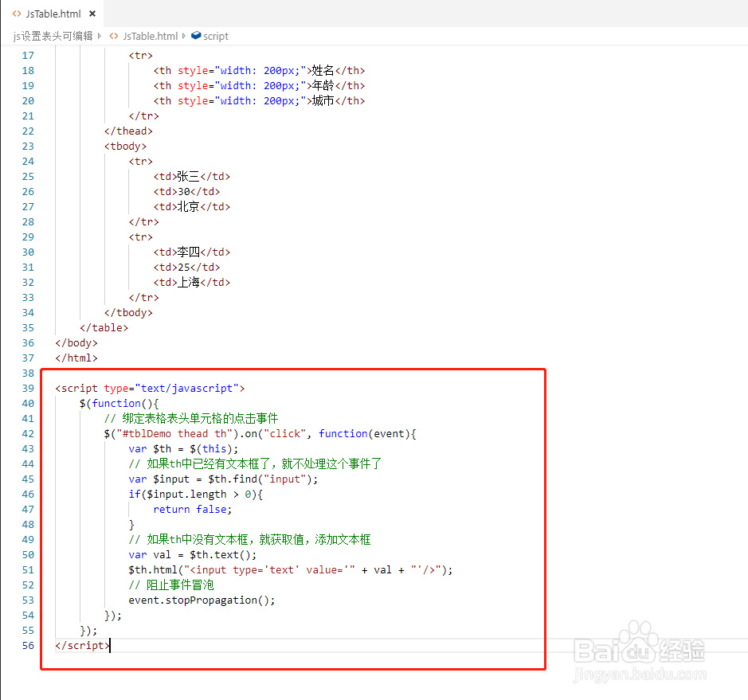Click line number 17 in the gutter
This screenshot has height=700, width=748.
coord(28,56)
